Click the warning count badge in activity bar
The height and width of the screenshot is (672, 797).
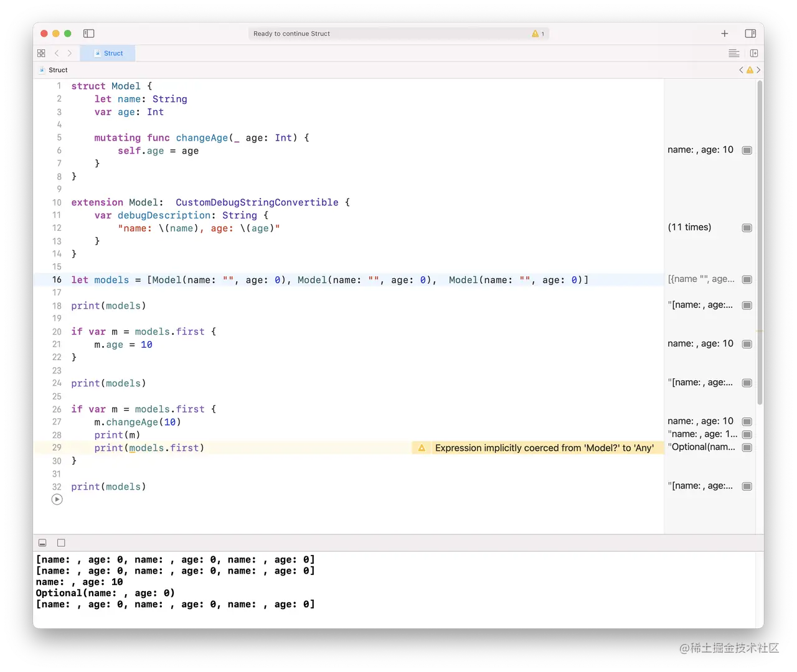[x=538, y=34]
